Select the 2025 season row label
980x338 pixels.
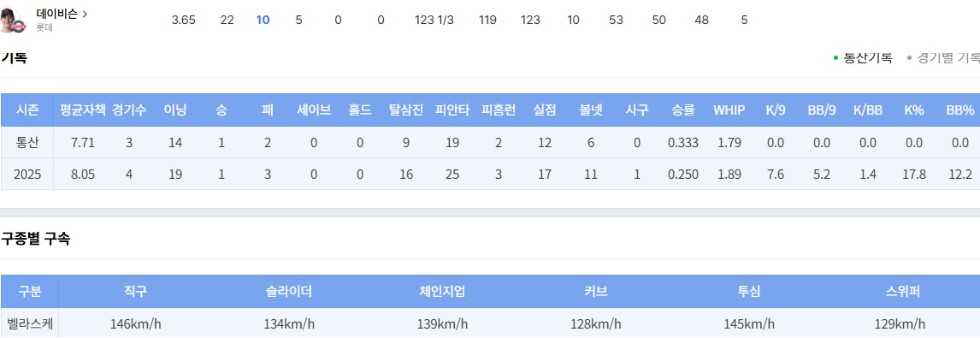click(27, 175)
